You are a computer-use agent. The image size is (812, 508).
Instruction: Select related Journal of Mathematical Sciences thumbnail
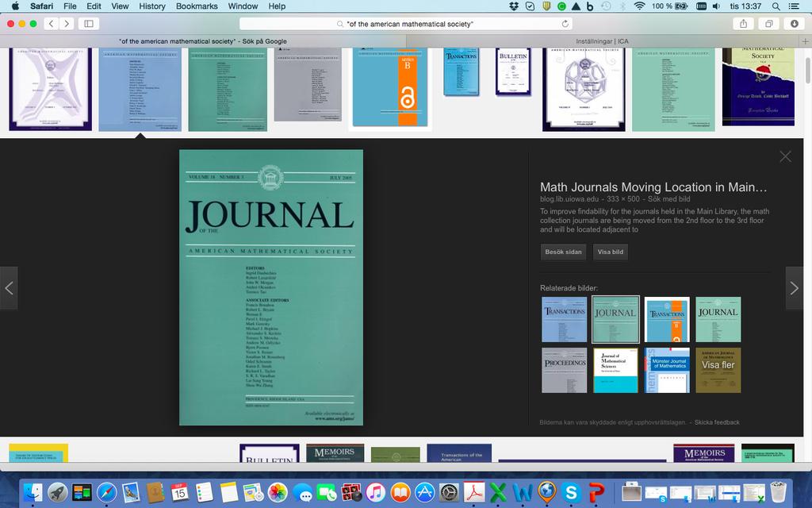615,370
